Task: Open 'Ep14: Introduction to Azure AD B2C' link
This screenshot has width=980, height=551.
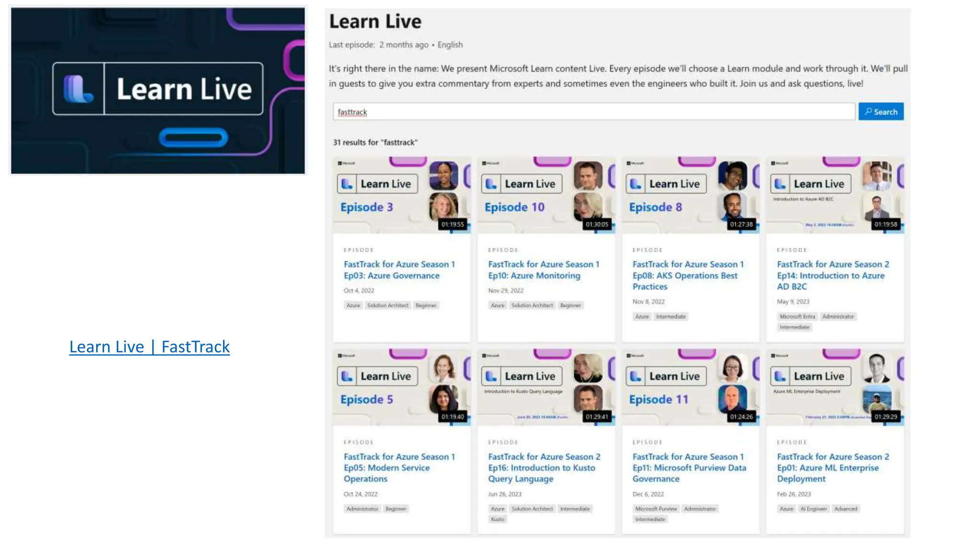Action: (x=833, y=275)
